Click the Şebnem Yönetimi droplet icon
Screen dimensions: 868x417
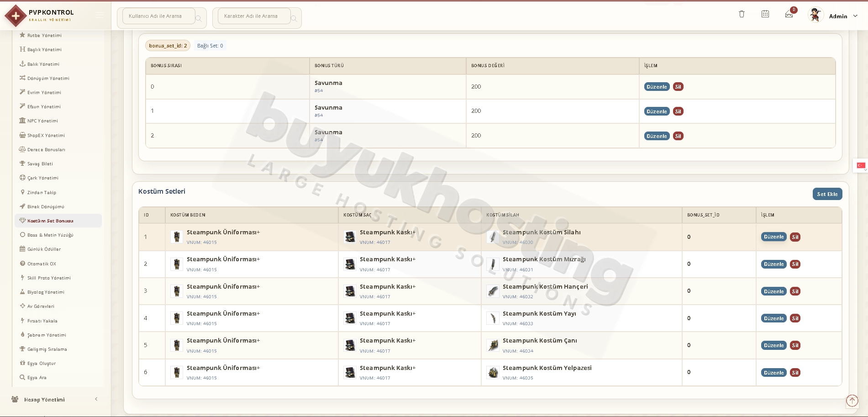tap(22, 335)
